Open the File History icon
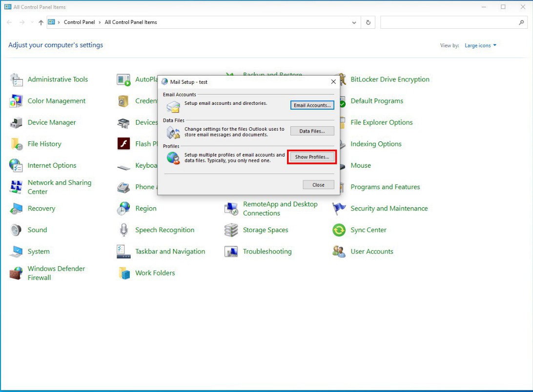 pos(16,144)
